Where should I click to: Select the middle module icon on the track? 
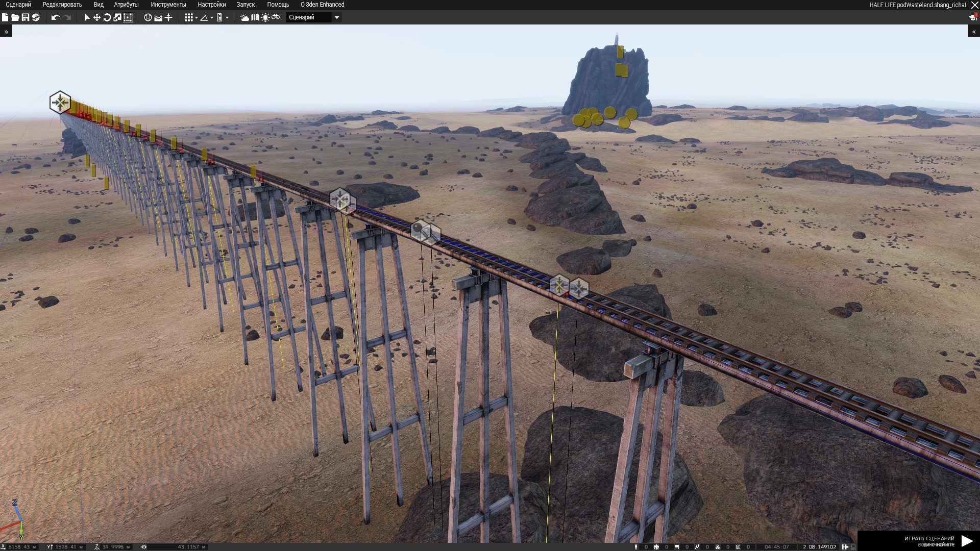click(340, 199)
